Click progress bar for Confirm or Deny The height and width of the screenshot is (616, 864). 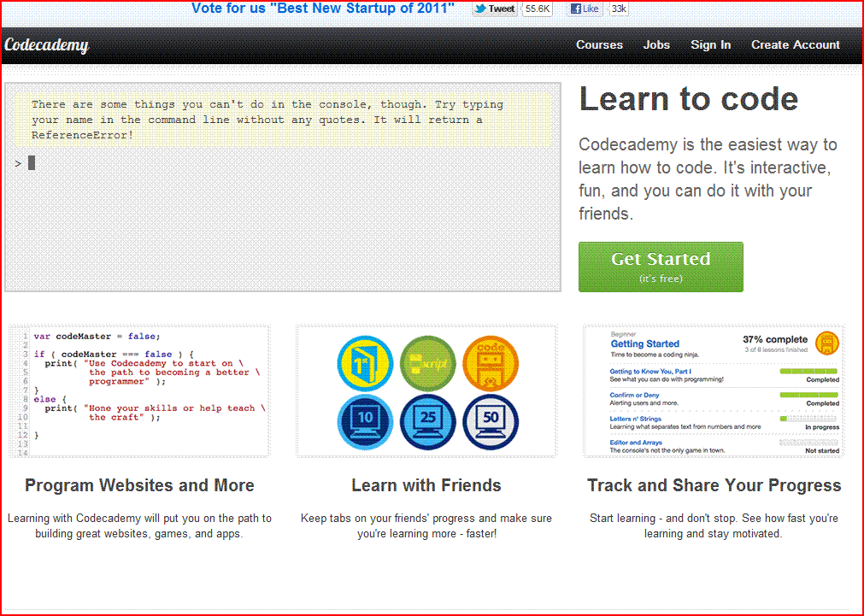click(809, 395)
